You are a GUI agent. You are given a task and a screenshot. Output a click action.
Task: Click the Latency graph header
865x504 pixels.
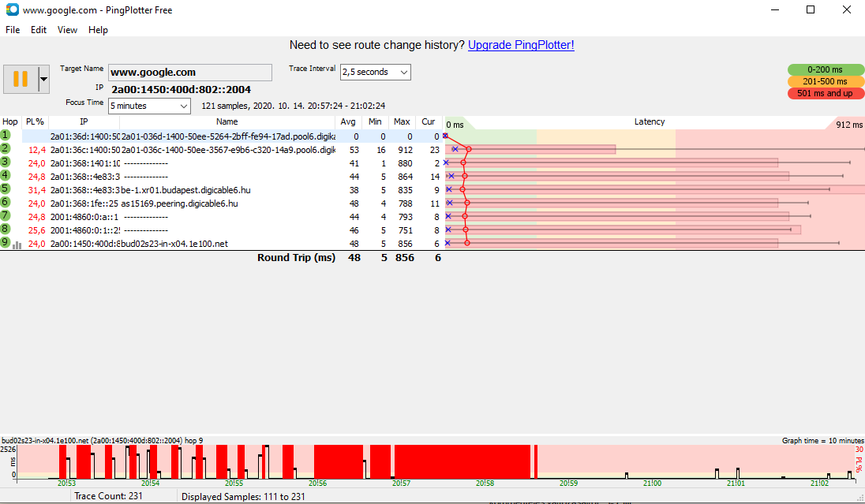click(650, 122)
